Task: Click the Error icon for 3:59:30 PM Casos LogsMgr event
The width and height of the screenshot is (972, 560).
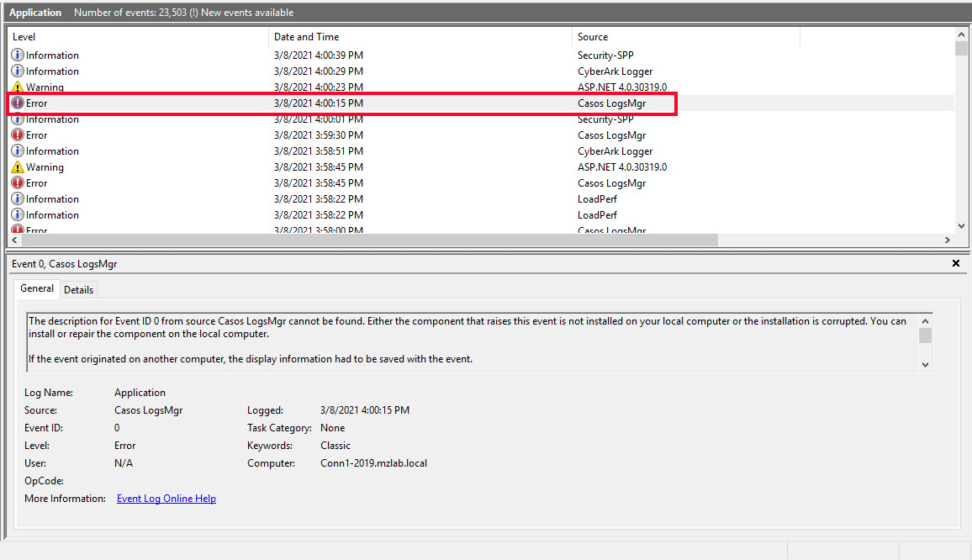Action: point(18,135)
